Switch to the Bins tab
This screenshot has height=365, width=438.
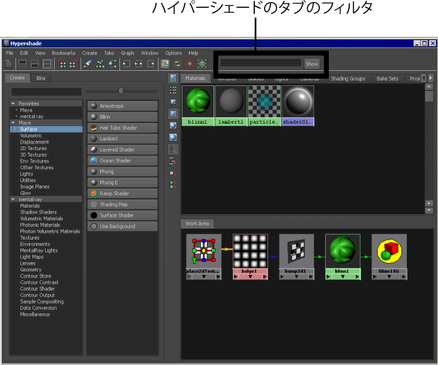41,78
